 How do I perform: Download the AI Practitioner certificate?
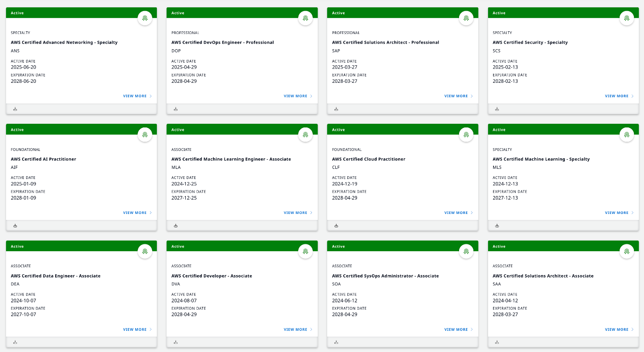click(x=15, y=225)
